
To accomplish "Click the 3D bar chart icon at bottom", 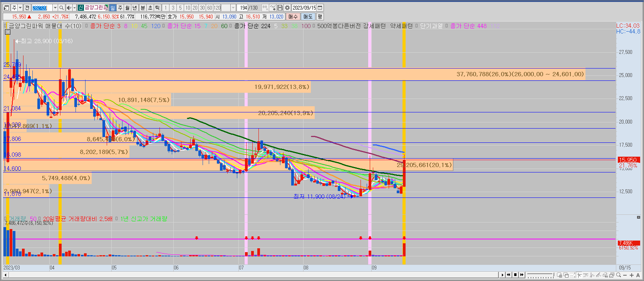I will [x=605, y=275].
